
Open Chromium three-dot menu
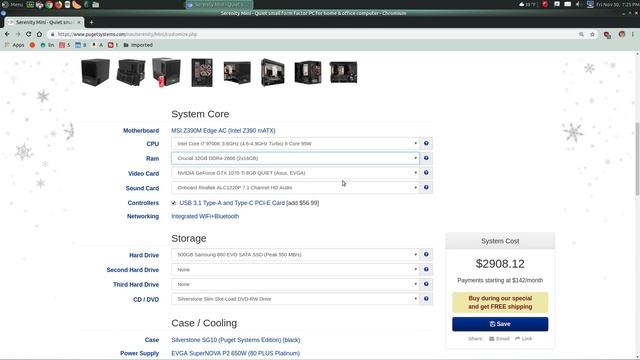coord(633,34)
